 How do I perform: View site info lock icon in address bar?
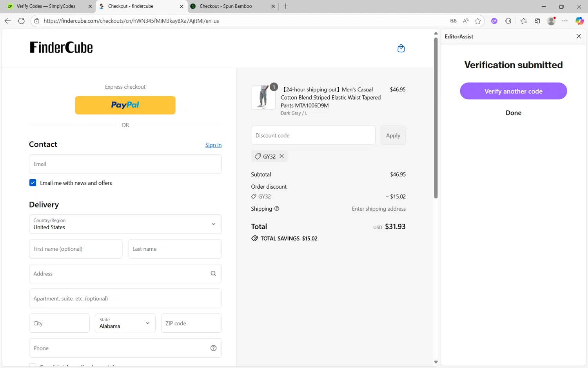37,21
